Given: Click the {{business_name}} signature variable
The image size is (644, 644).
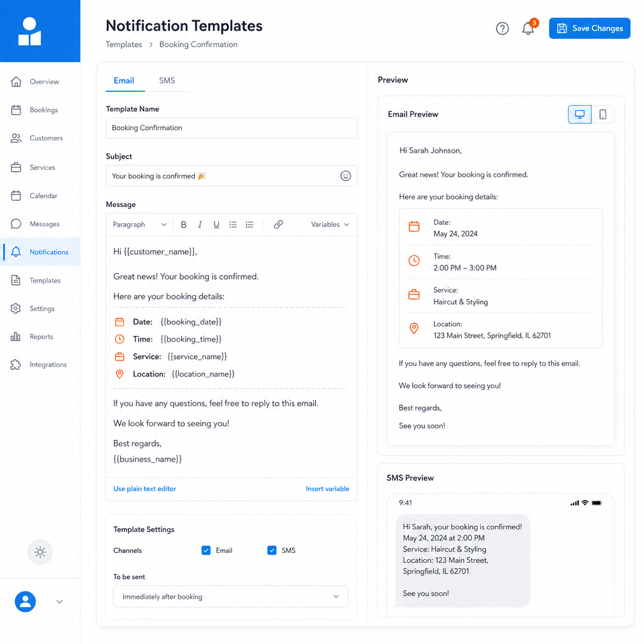Looking at the screenshot, I should click(147, 459).
